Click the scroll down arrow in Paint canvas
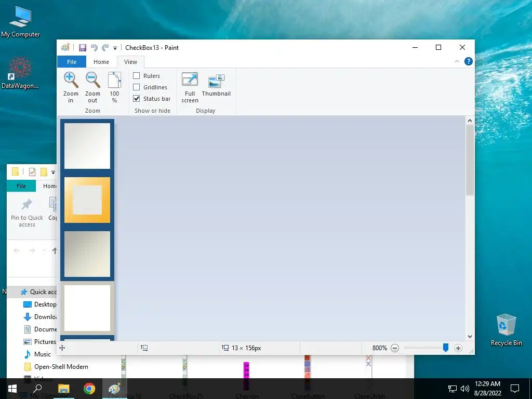Viewport: 532px width, 399px height. click(470, 337)
